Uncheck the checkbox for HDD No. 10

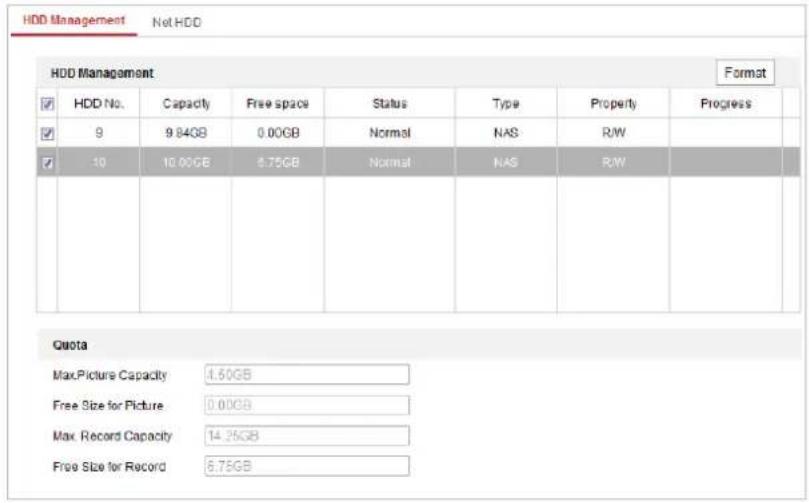pos(47,163)
